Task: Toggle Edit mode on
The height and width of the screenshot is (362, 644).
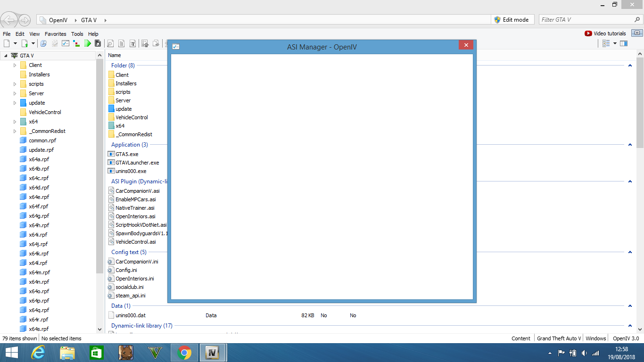Action: (x=511, y=20)
